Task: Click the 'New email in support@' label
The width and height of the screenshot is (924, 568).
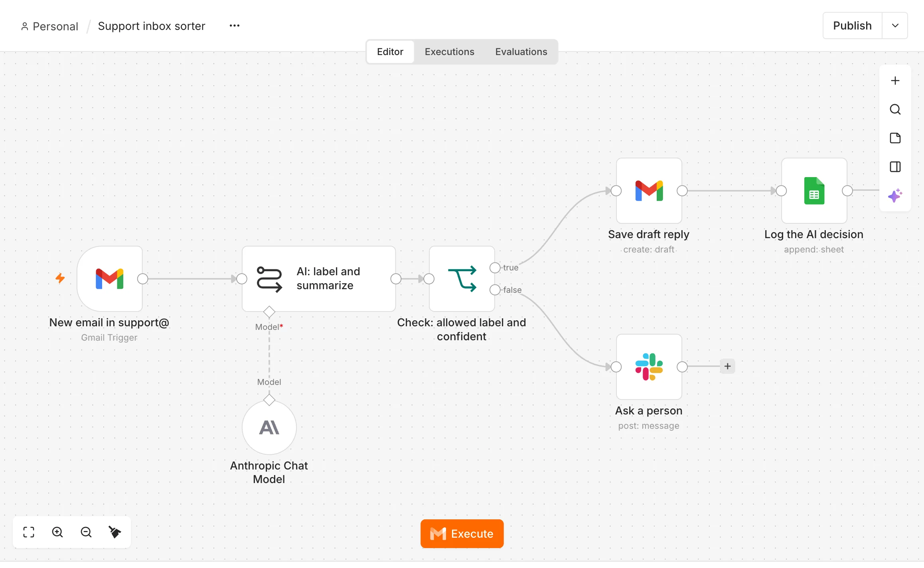Action: tap(109, 323)
